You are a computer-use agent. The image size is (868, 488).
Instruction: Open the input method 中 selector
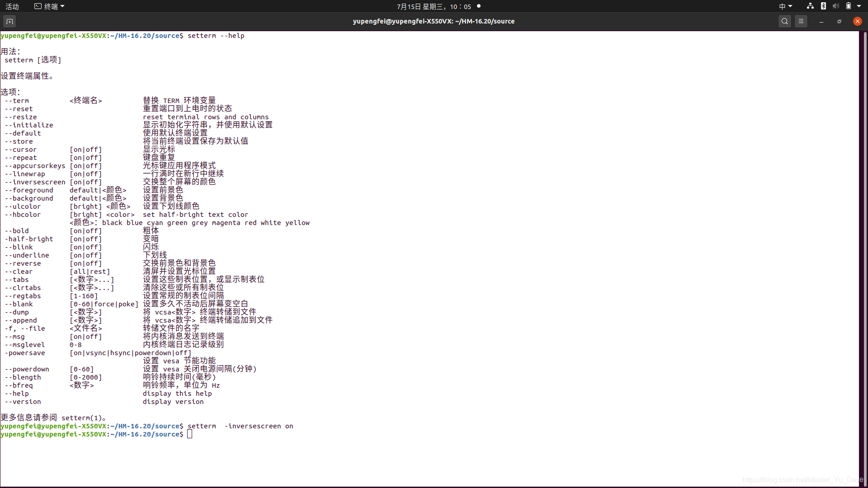coord(786,6)
